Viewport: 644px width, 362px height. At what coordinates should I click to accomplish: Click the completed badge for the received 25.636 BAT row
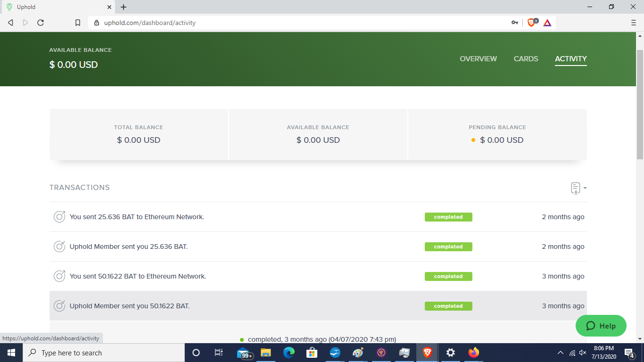(448, 247)
